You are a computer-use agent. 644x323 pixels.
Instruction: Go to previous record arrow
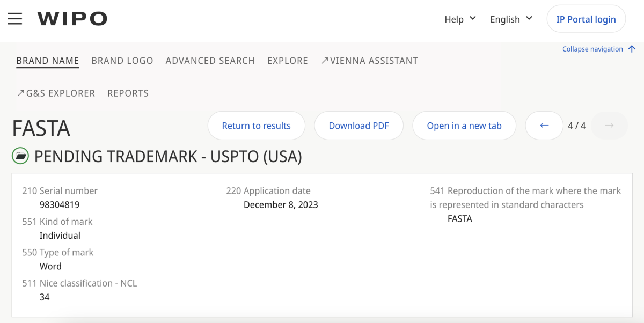[x=544, y=126]
